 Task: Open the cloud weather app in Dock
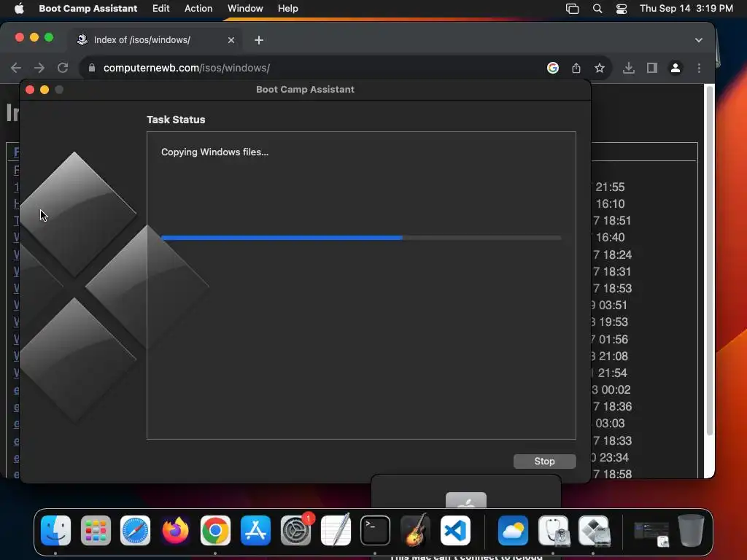pyautogui.click(x=513, y=531)
